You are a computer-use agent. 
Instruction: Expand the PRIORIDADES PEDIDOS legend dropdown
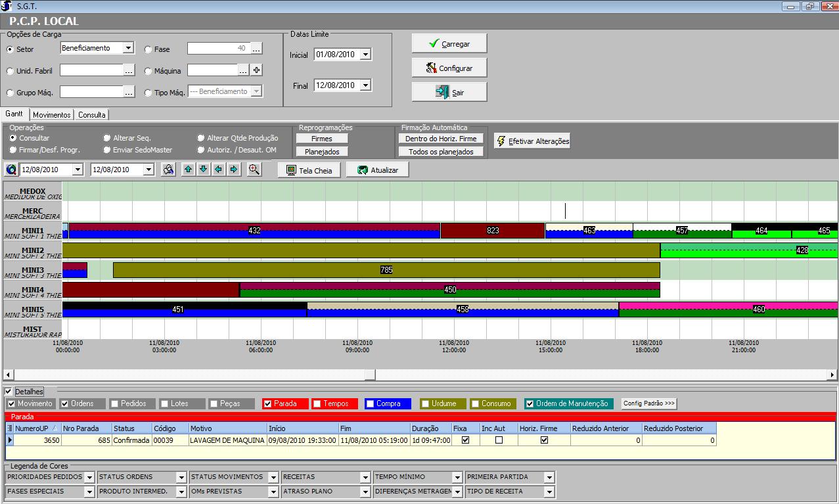89,477
